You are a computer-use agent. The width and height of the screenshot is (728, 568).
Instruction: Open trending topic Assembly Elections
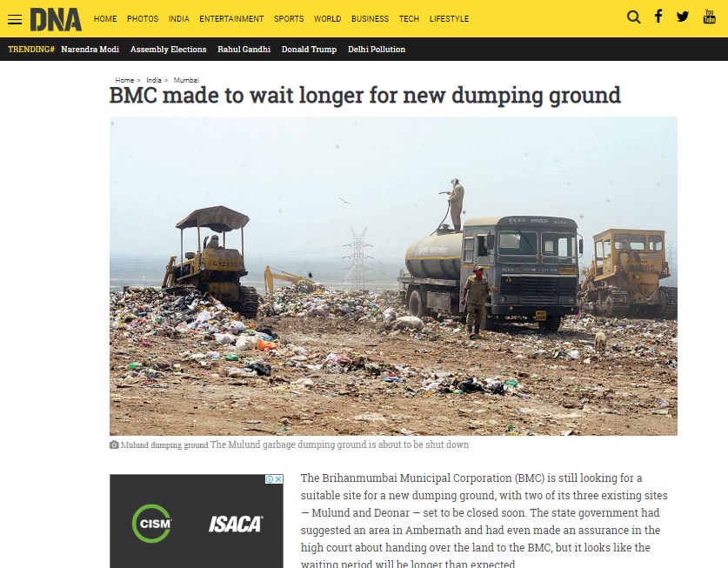pos(168,50)
